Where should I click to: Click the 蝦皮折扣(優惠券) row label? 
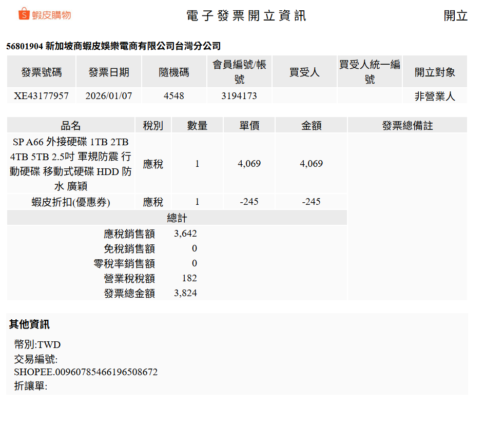pyautogui.click(x=71, y=202)
